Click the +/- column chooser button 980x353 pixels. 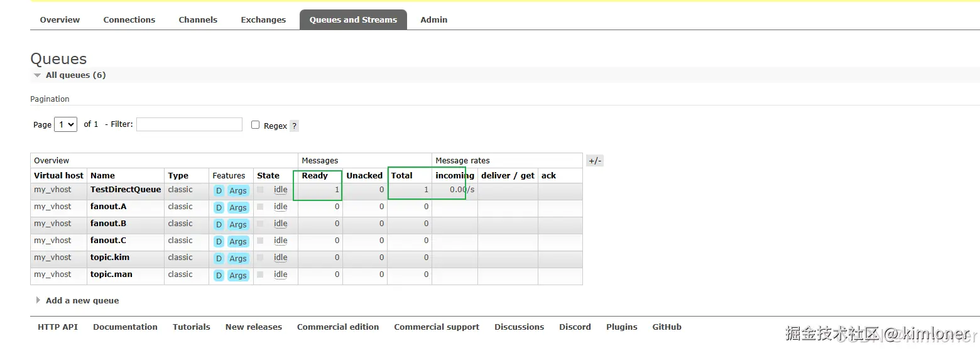594,161
